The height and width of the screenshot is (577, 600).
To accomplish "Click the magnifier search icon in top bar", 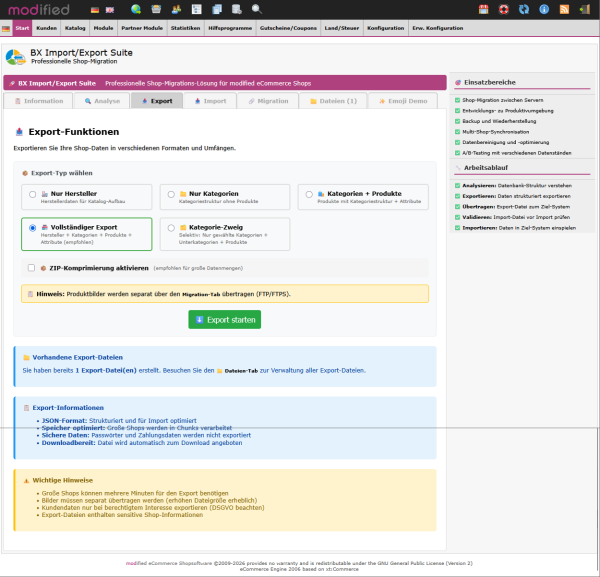I will (257, 9).
